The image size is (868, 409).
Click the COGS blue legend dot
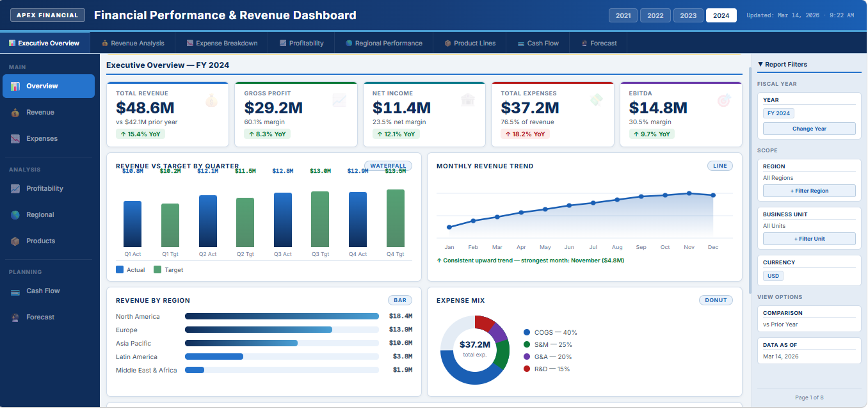(x=527, y=332)
